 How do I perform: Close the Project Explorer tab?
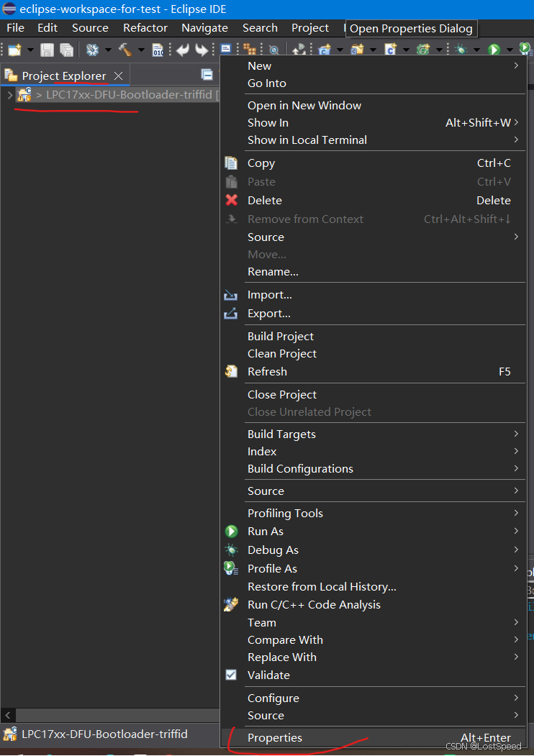(x=118, y=76)
